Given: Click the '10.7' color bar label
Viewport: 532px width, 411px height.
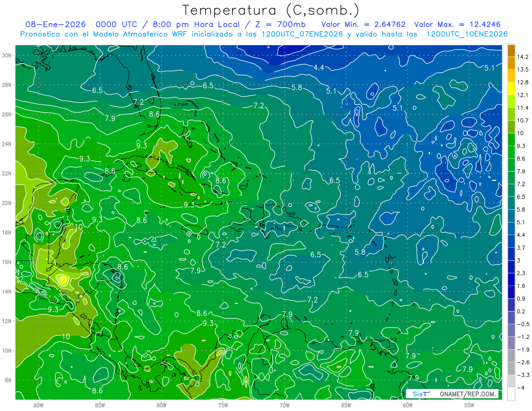Looking at the screenshot, I should point(522,121).
